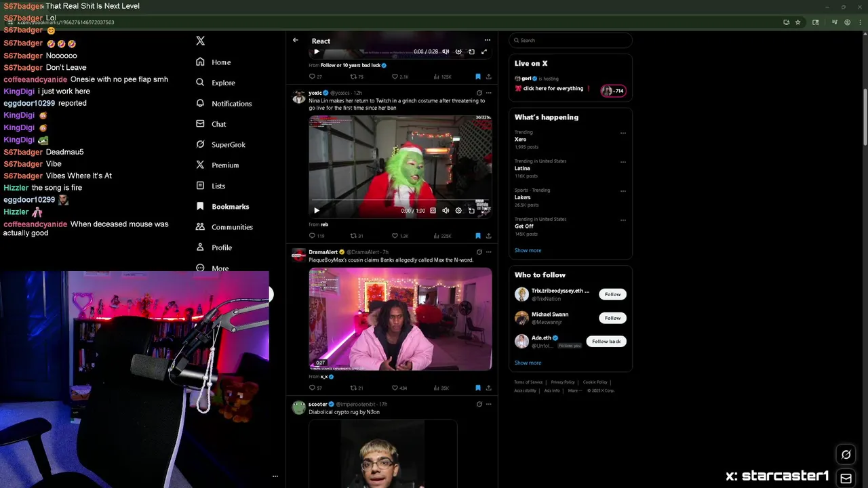The width and height of the screenshot is (868, 488).
Task: Open the messages envelope icon at bottom right
Action: [x=846, y=478]
